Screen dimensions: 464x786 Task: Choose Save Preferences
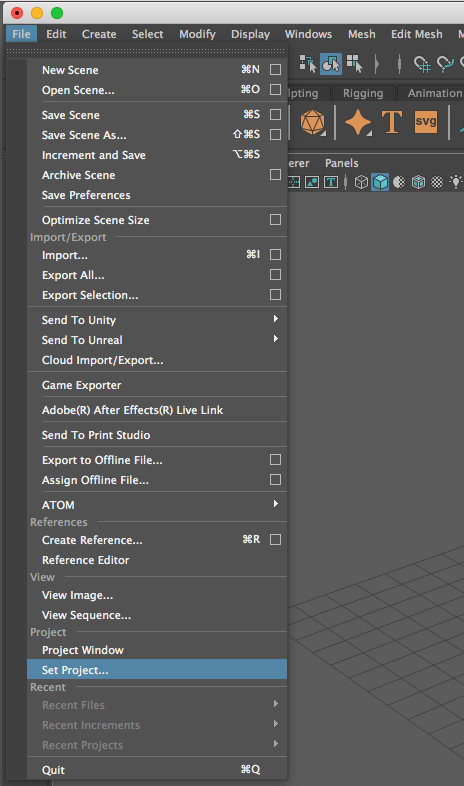(157, 195)
